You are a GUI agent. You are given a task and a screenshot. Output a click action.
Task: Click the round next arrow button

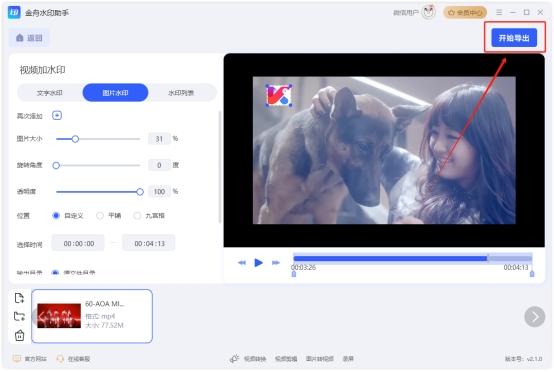click(534, 317)
